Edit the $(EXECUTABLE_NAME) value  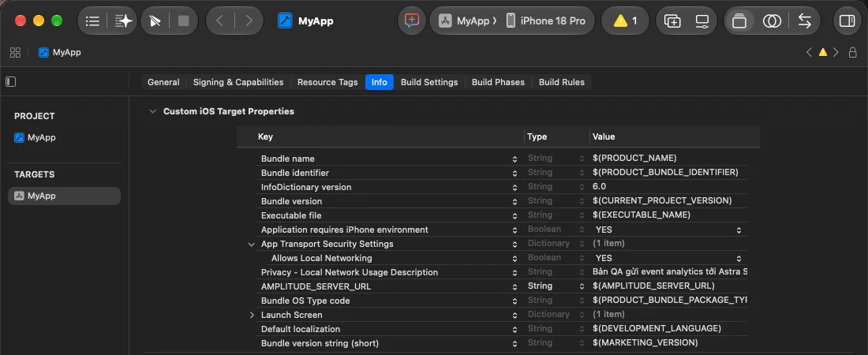[641, 215]
